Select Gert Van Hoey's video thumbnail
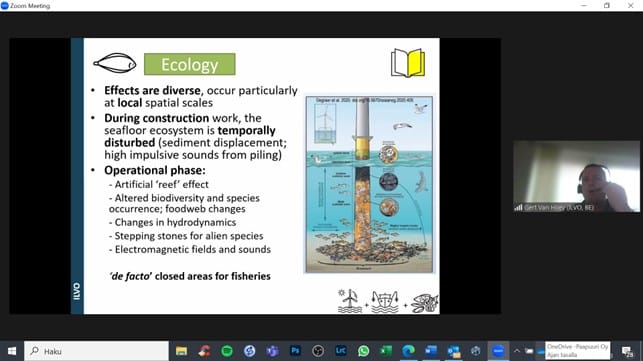Image resolution: width=643 pixels, height=361 pixels. 576,176
